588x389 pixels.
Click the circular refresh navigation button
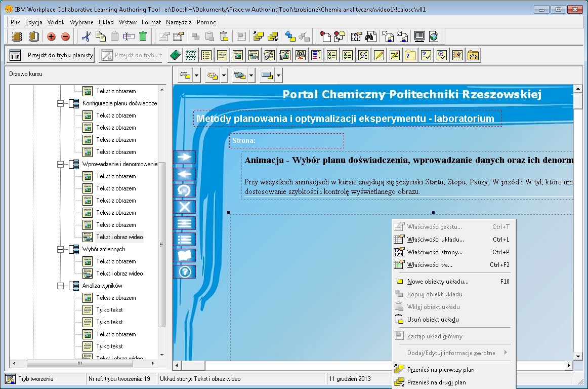185,190
